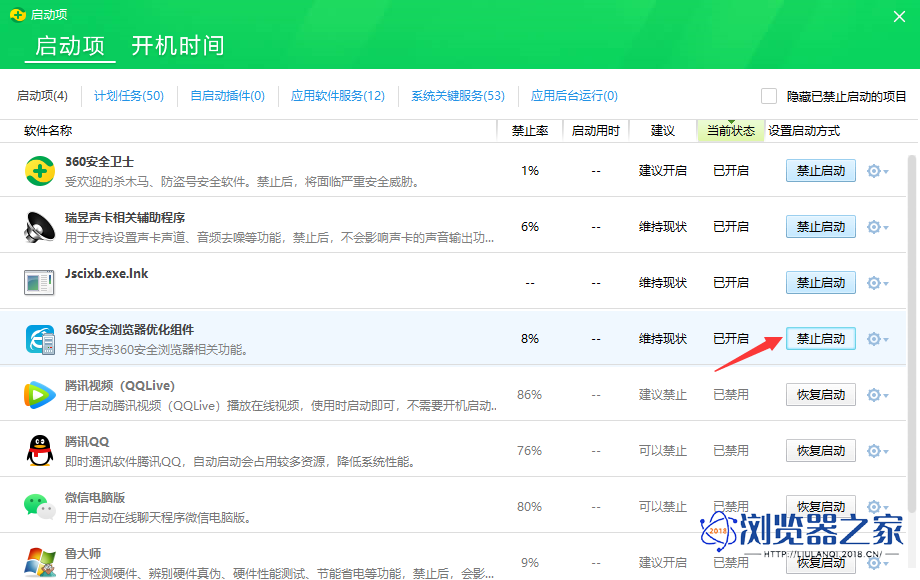Sort by the 启动用时 column header
Image resolution: width=920 pixels, height=580 pixels.
click(596, 131)
